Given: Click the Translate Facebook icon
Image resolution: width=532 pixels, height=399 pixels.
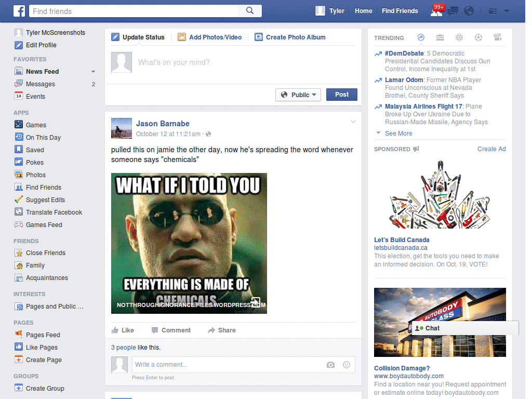Looking at the screenshot, I should 19,212.
